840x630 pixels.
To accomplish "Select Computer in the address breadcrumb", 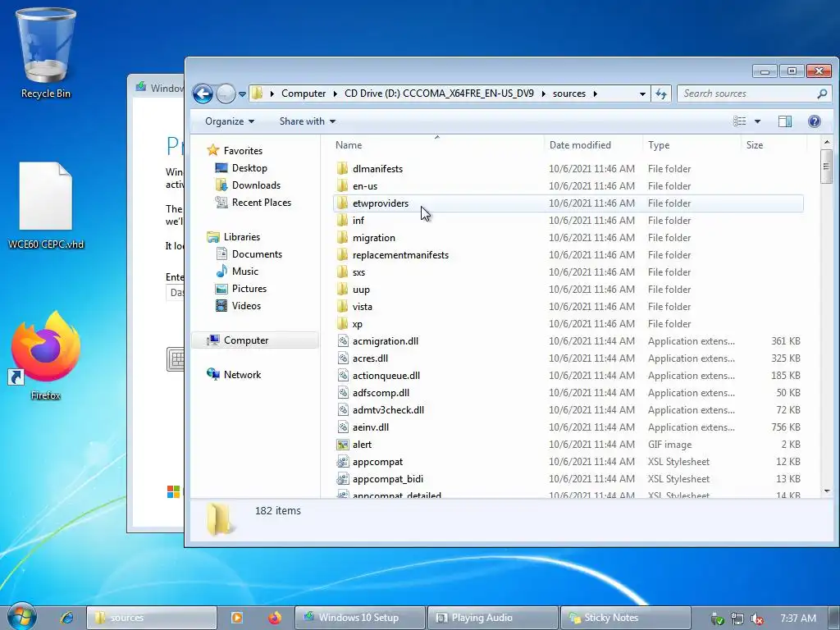I will click(304, 94).
